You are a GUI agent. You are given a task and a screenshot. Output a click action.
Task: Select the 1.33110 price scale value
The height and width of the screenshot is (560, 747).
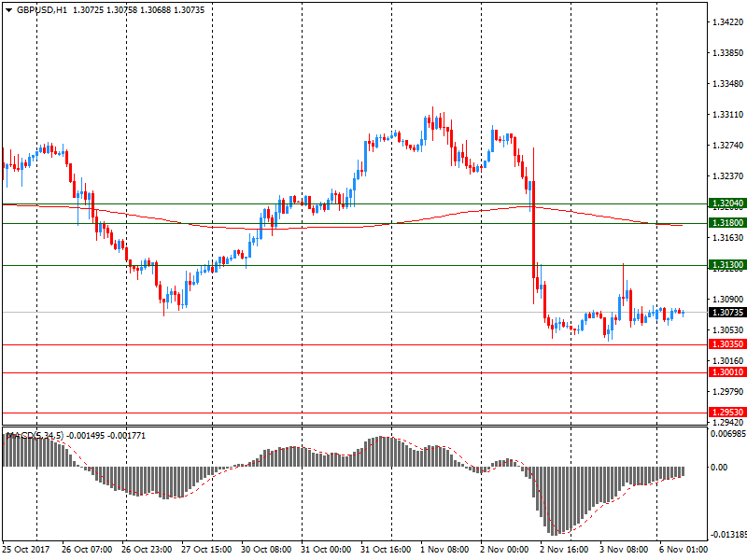tap(728, 115)
